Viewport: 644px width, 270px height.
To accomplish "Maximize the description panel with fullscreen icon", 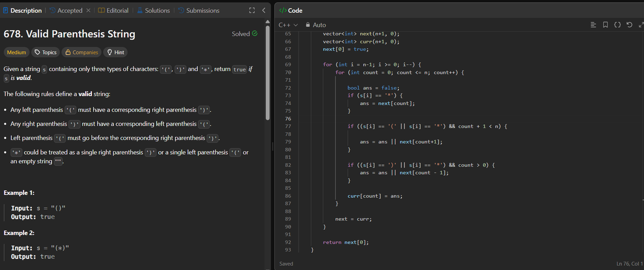I will tap(252, 10).
